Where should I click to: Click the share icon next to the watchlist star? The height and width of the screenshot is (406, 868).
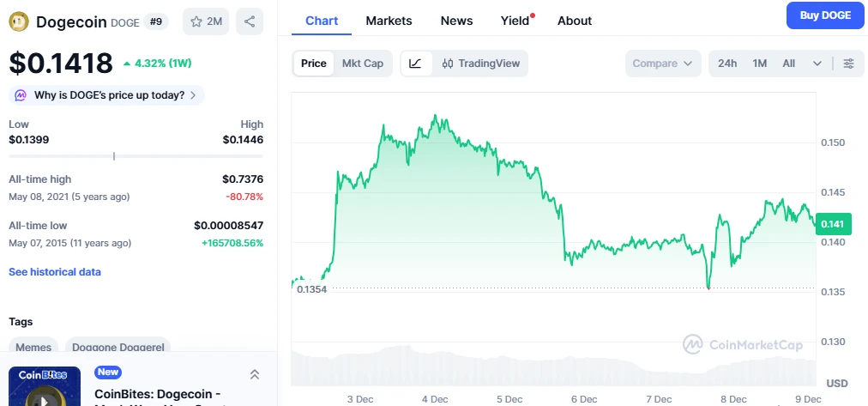point(250,21)
